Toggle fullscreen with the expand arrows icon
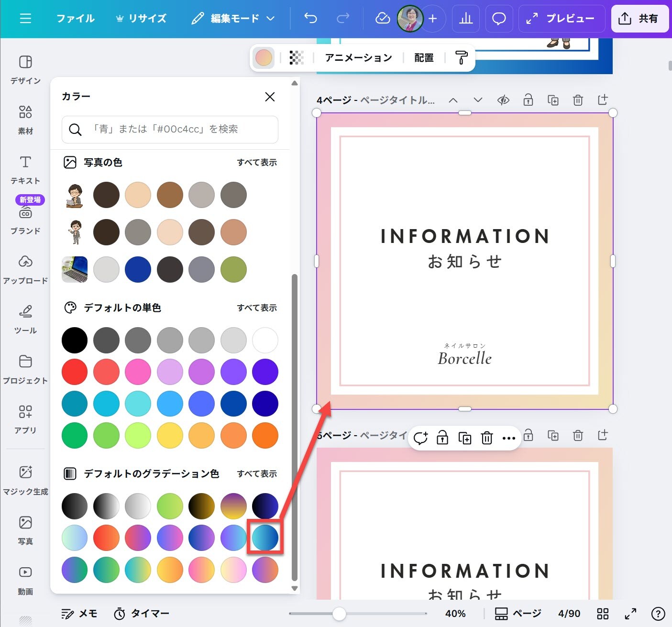This screenshot has width=672, height=627. [630, 614]
